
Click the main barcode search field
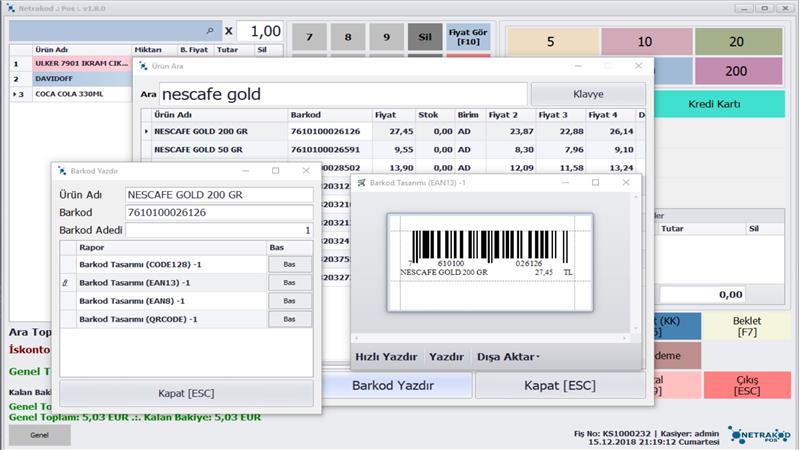[115, 31]
